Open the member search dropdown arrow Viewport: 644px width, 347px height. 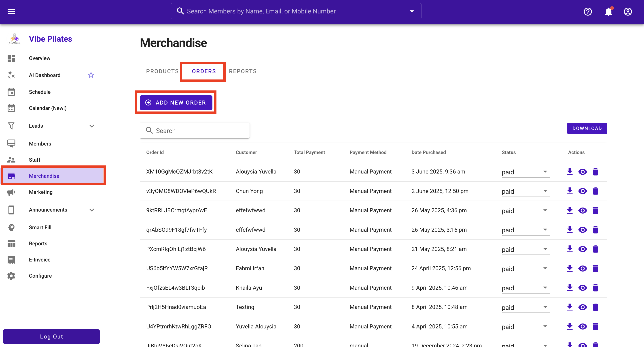pos(412,11)
